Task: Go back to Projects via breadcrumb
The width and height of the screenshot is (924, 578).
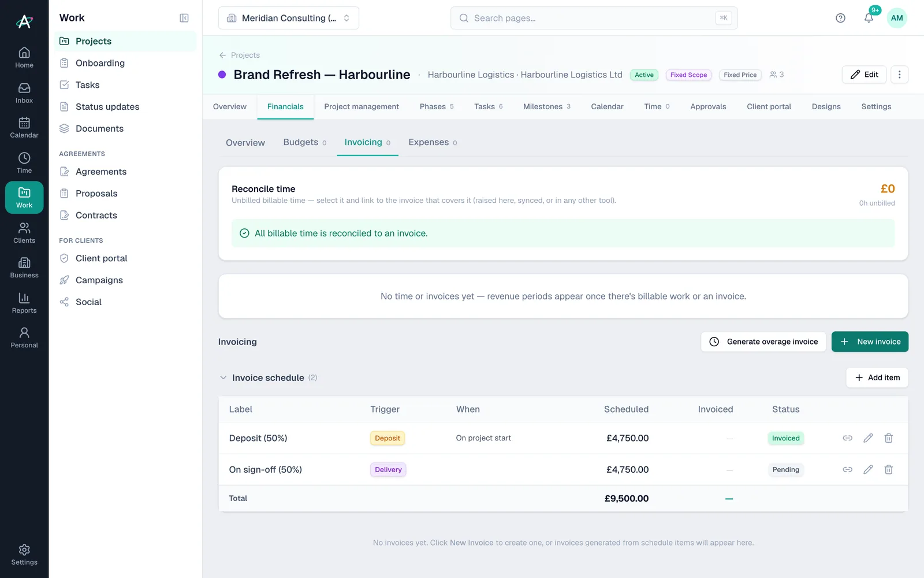Action: pos(240,55)
